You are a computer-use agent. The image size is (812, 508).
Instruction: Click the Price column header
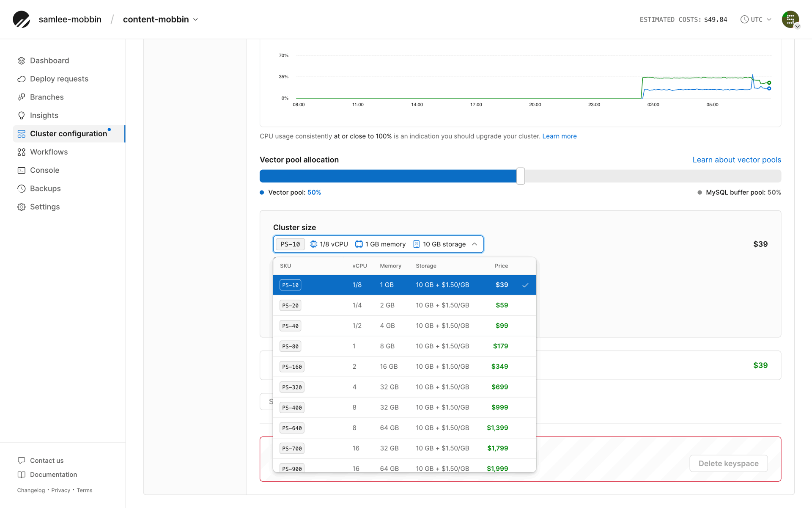coord(501,266)
